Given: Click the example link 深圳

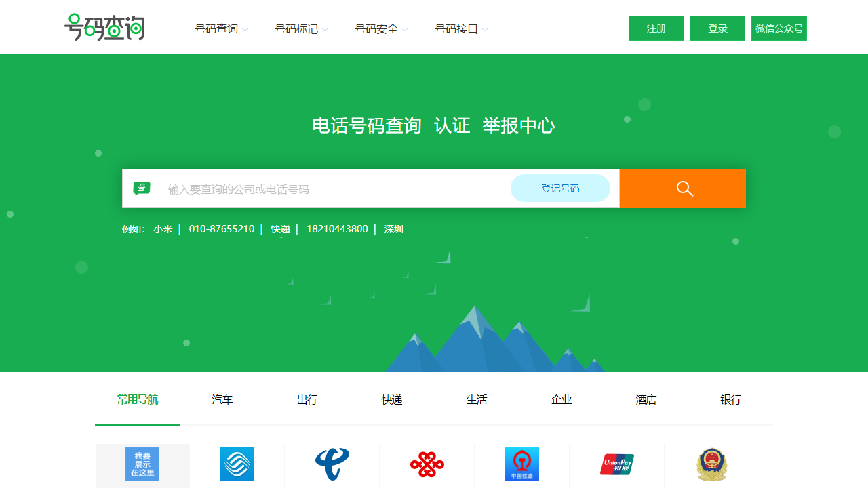Looking at the screenshot, I should point(394,229).
